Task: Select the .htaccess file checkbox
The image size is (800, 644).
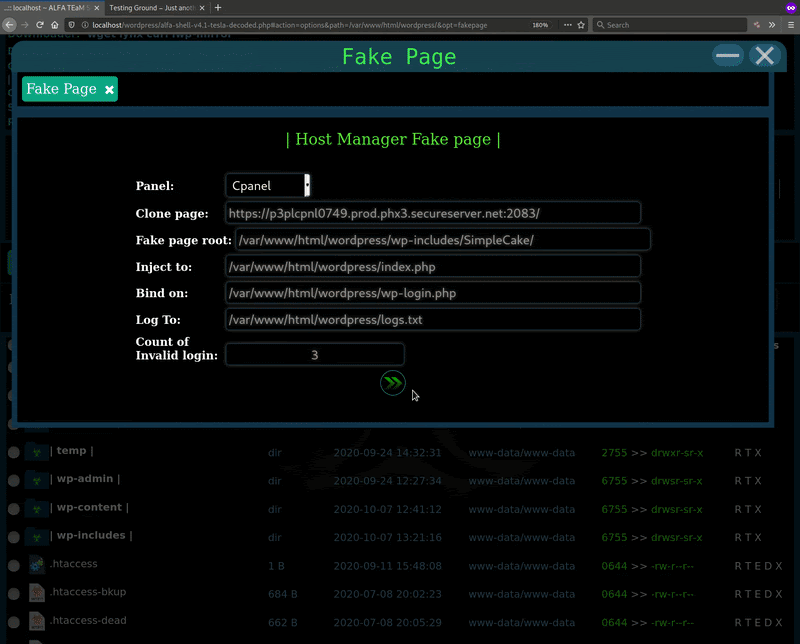Action: [x=14, y=565]
